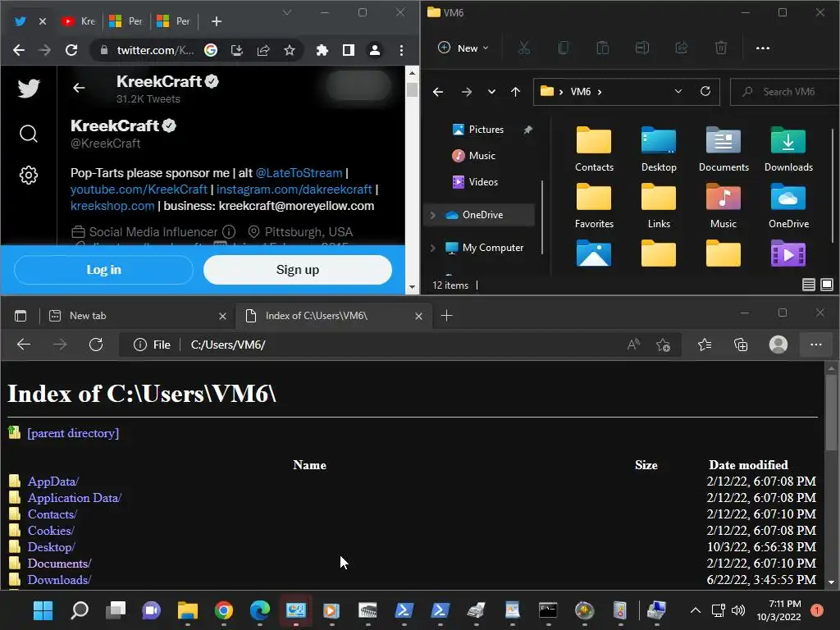The height and width of the screenshot is (630, 840).
Task: Show hidden system tray icons
Action: click(x=696, y=610)
